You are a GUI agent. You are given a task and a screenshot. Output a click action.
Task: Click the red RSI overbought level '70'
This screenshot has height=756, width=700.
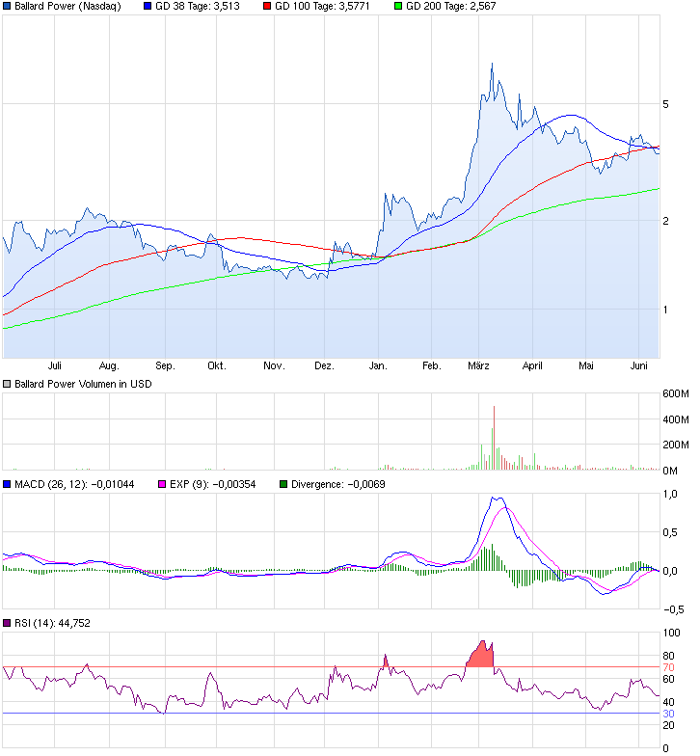pos(668,667)
